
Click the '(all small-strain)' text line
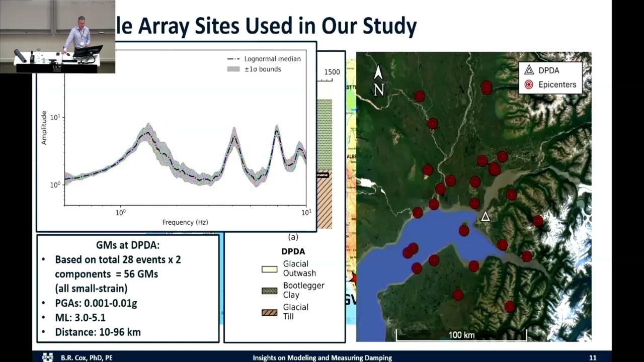click(x=91, y=289)
